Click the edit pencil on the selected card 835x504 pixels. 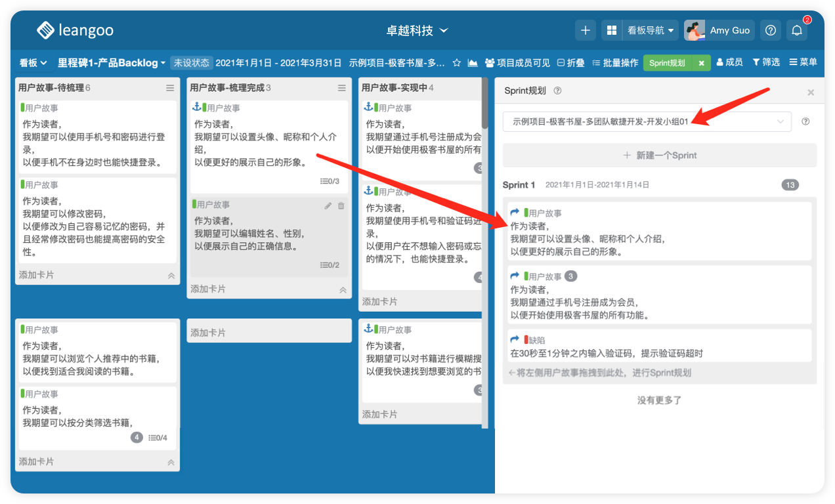tap(328, 205)
